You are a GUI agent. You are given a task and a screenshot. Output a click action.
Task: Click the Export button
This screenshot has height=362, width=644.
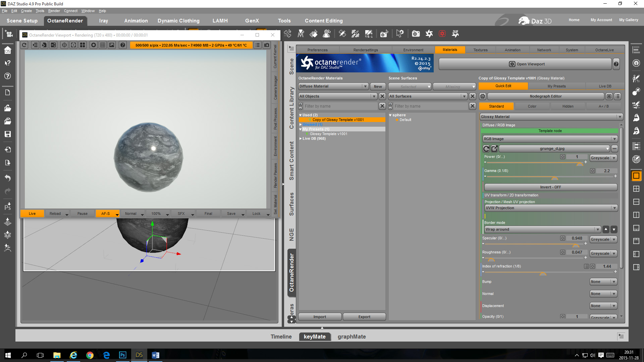coord(364,317)
